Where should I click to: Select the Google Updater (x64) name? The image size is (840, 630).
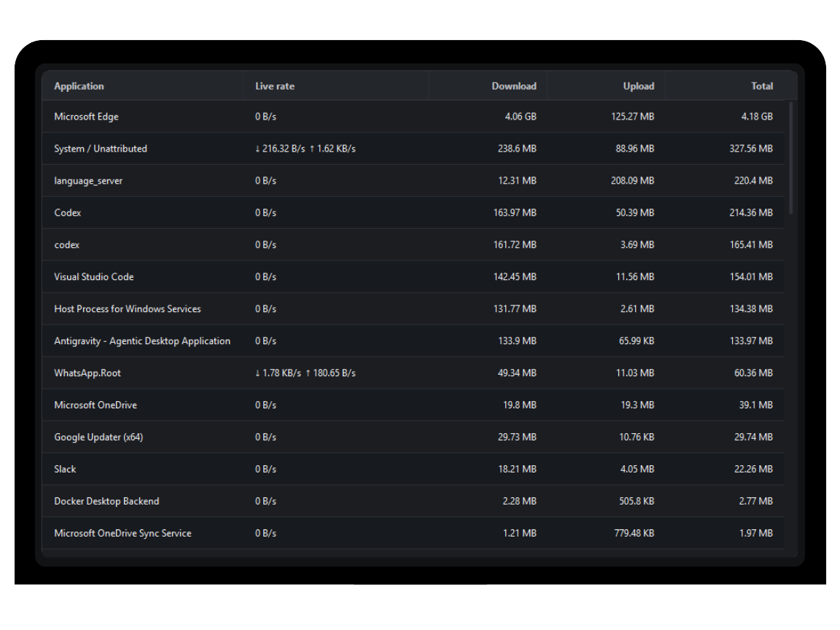point(98,437)
